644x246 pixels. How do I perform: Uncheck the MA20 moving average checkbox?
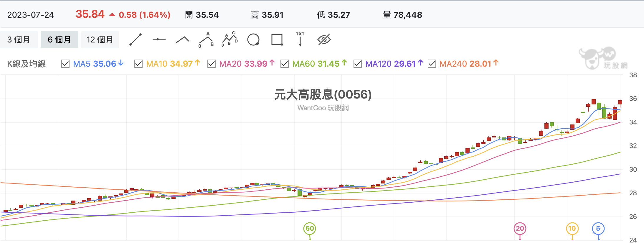click(x=211, y=64)
